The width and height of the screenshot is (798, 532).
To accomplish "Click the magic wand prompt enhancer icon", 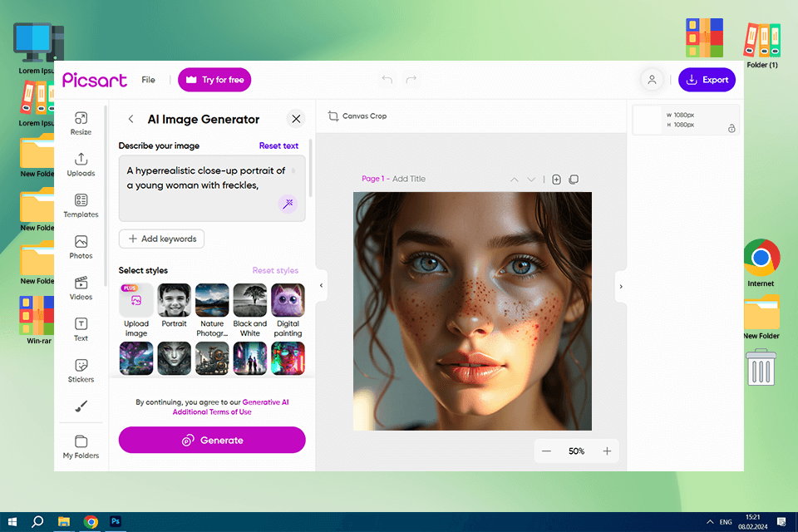I will [288, 204].
